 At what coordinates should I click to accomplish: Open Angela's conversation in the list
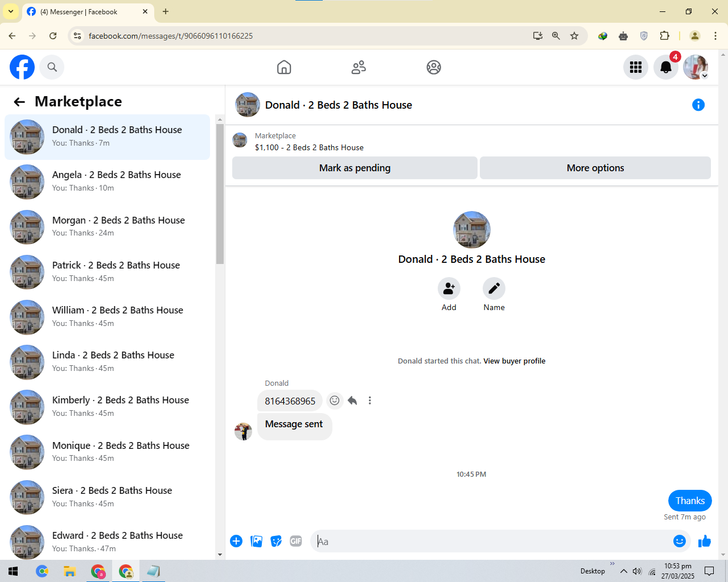pyautogui.click(x=107, y=182)
